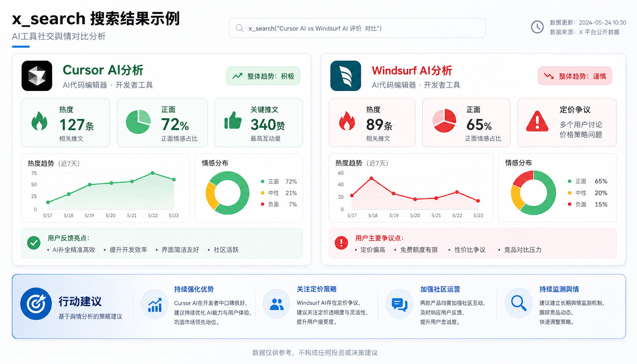Click the 持续监测舆情 heading
Image resolution: width=637 pixels, height=364 pixels.
pos(559,289)
